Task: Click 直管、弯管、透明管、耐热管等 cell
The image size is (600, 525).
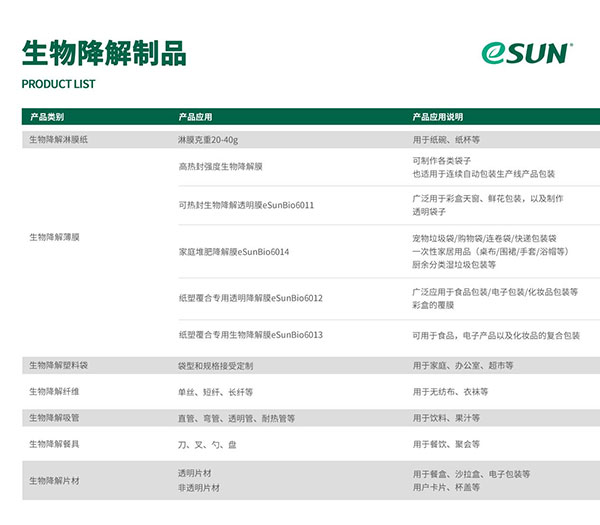Action: (236, 419)
